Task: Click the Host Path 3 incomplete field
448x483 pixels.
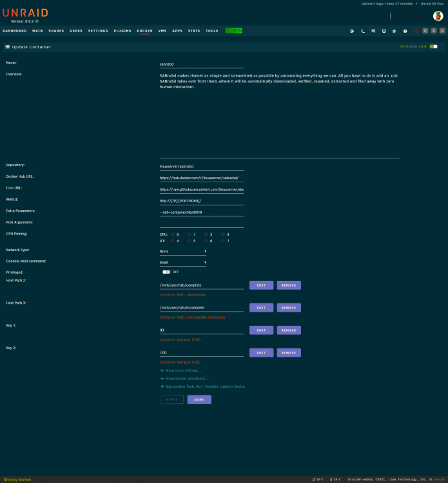Action: pos(202,307)
